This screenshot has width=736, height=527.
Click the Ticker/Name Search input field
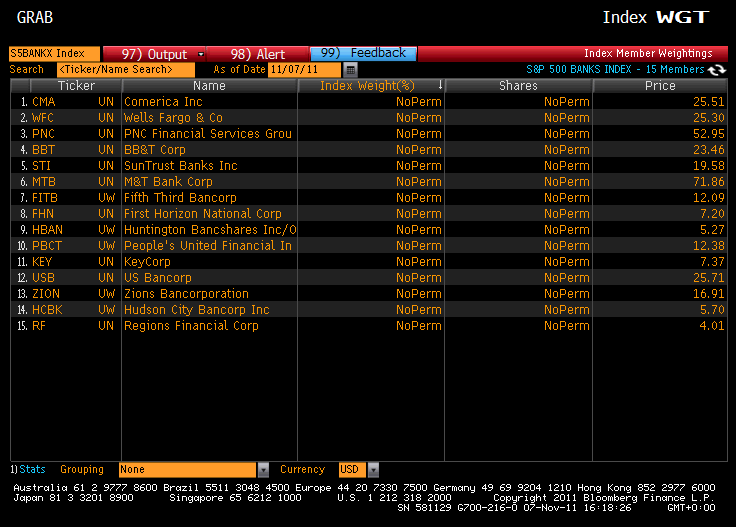tap(126, 70)
